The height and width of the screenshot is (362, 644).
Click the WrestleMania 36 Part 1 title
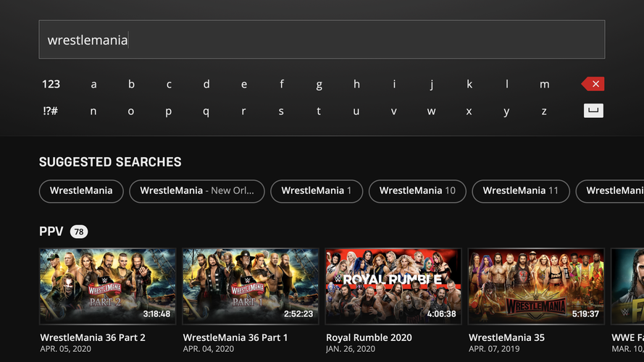point(235,337)
